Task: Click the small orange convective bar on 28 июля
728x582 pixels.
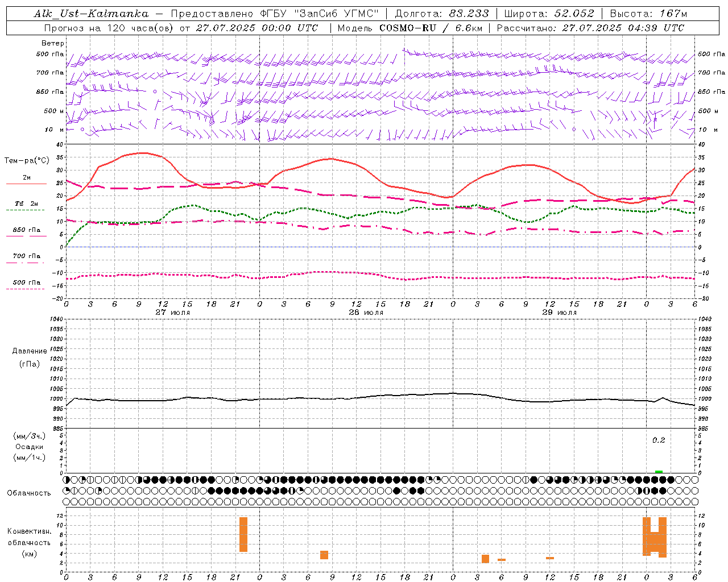Action: coord(324,555)
